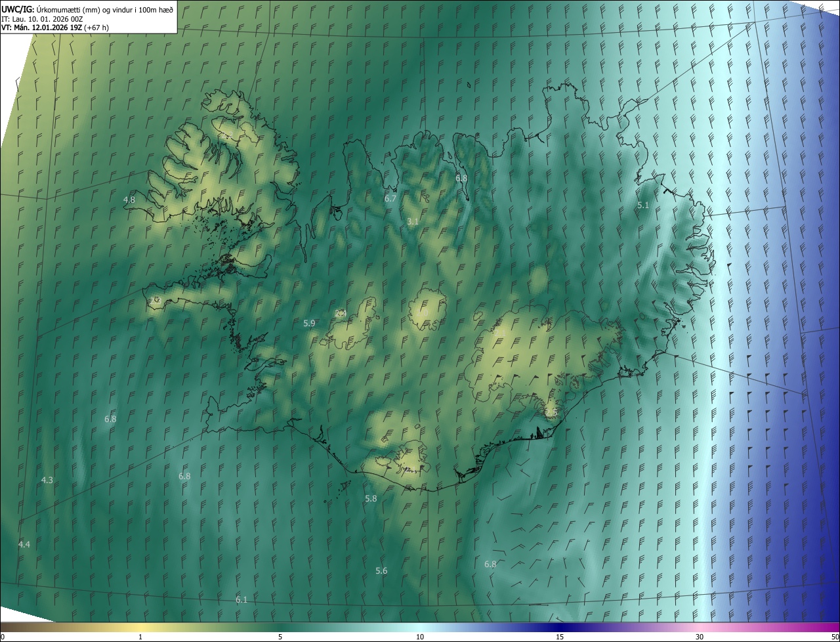Click the map value 4.4 in the southwest
The image size is (840, 642).
[x=24, y=545]
